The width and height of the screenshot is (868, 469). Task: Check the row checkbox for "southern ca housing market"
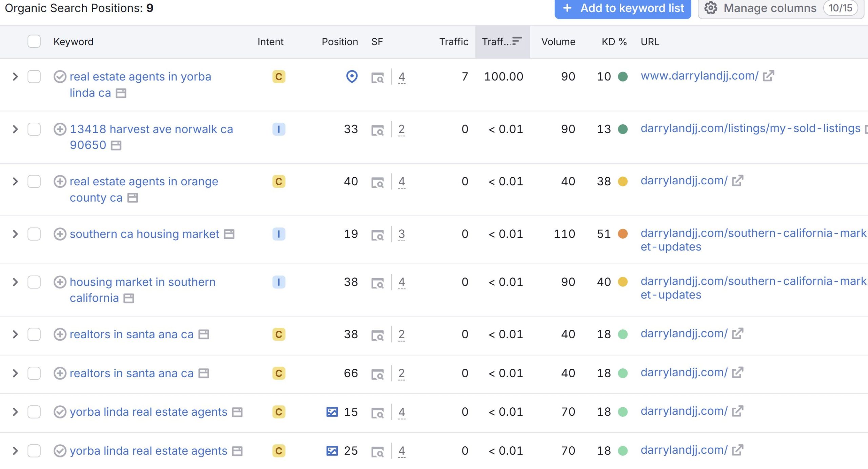[34, 234]
